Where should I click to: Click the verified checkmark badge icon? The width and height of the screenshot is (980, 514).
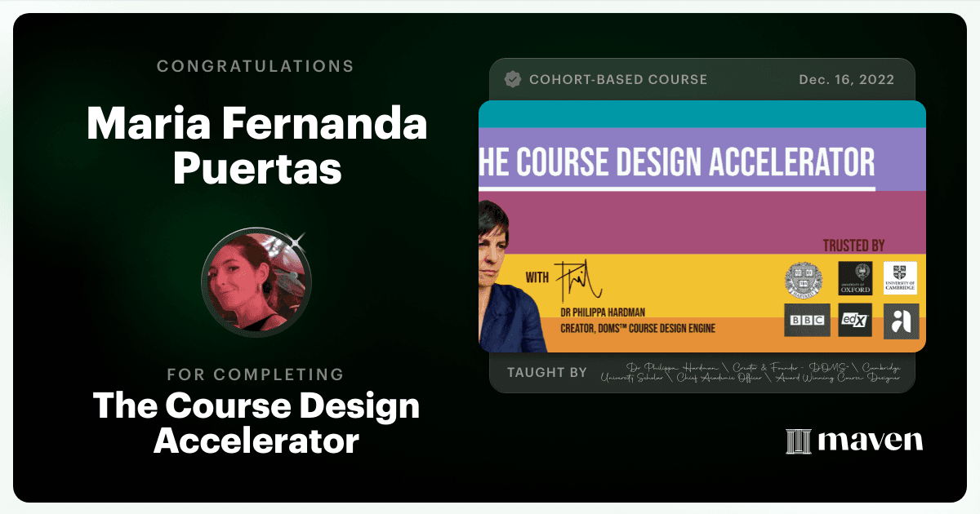click(x=513, y=79)
